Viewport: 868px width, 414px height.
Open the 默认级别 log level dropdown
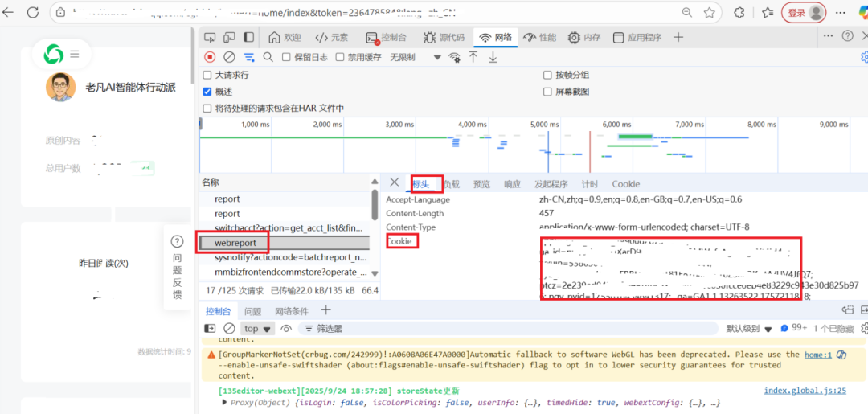pyautogui.click(x=749, y=328)
